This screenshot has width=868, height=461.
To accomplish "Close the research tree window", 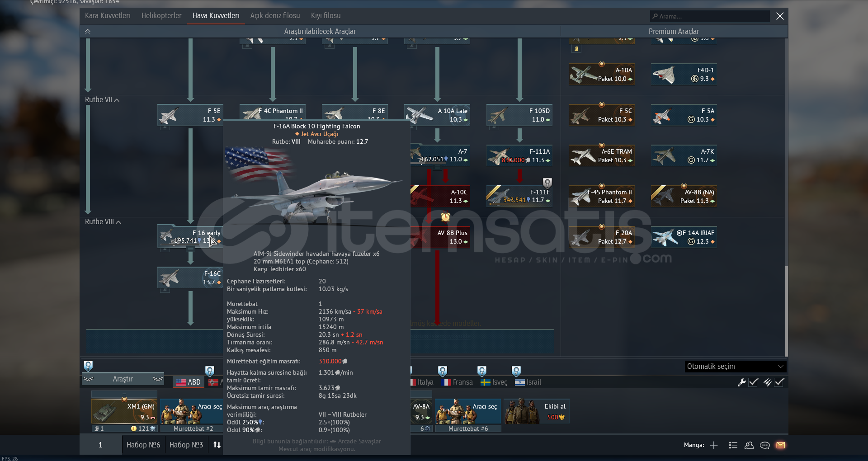I will click(x=780, y=16).
